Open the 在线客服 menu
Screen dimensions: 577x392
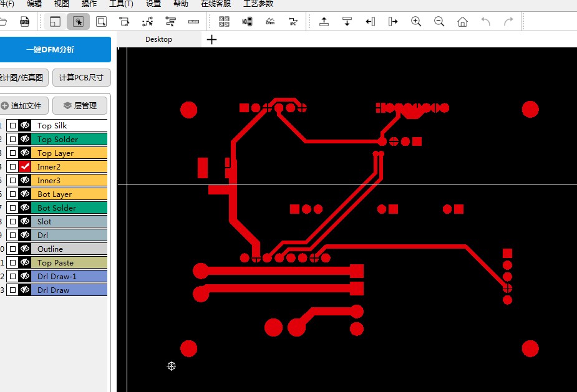point(216,4)
